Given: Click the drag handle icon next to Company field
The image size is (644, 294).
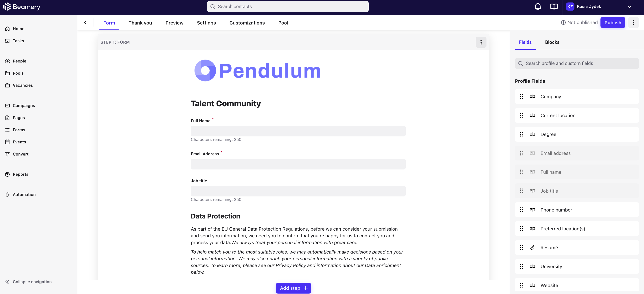Looking at the screenshot, I should click(x=522, y=96).
